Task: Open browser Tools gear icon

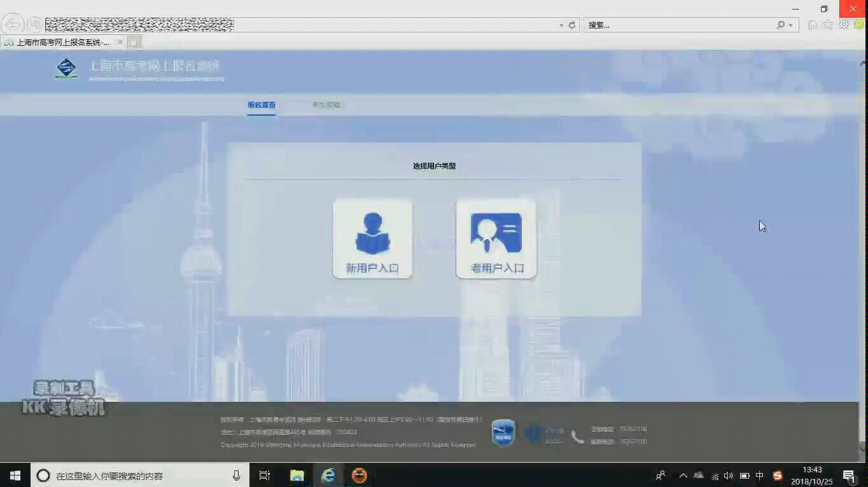Action: coord(844,25)
